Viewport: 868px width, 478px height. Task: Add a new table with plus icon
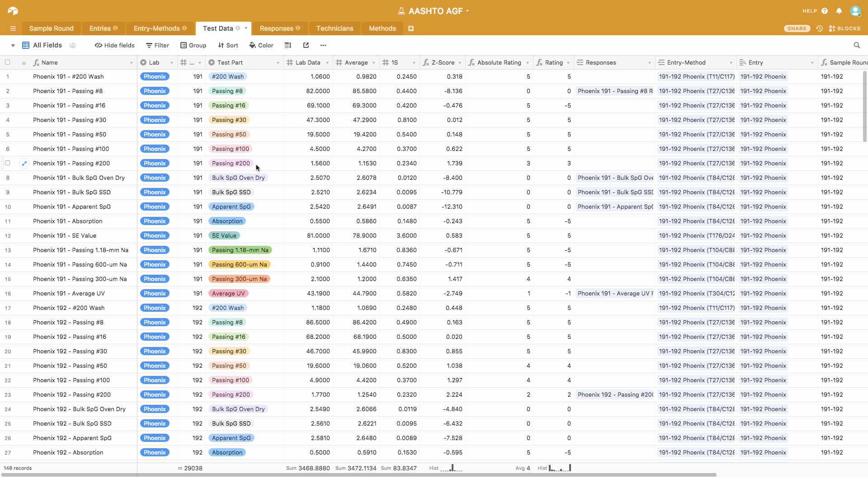click(411, 28)
